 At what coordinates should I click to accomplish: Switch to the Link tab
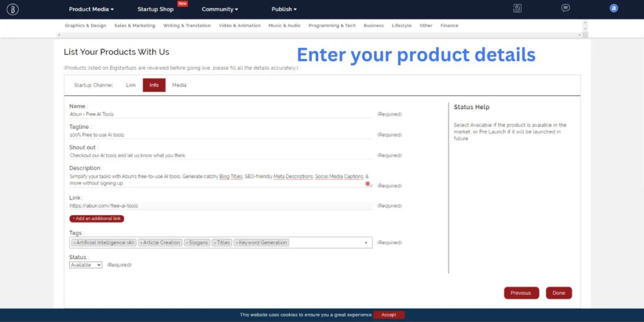pyautogui.click(x=131, y=85)
